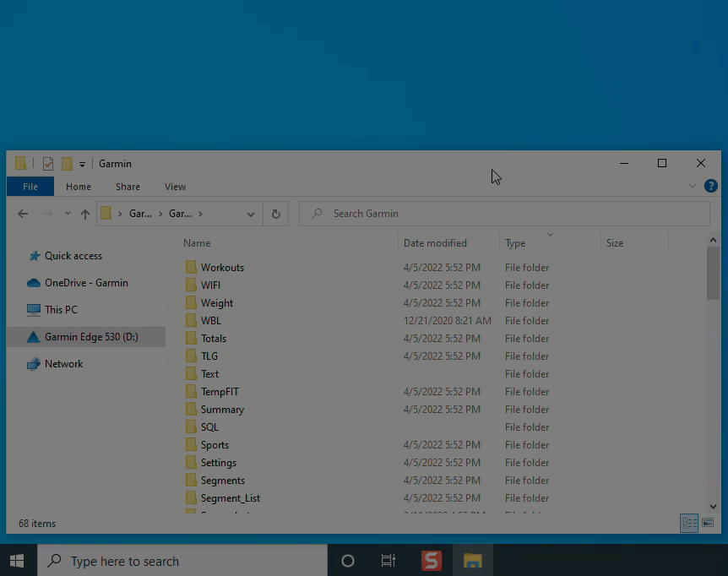Click the New folder icon in the title bar
Image resolution: width=728 pixels, height=576 pixels.
pos(67,164)
